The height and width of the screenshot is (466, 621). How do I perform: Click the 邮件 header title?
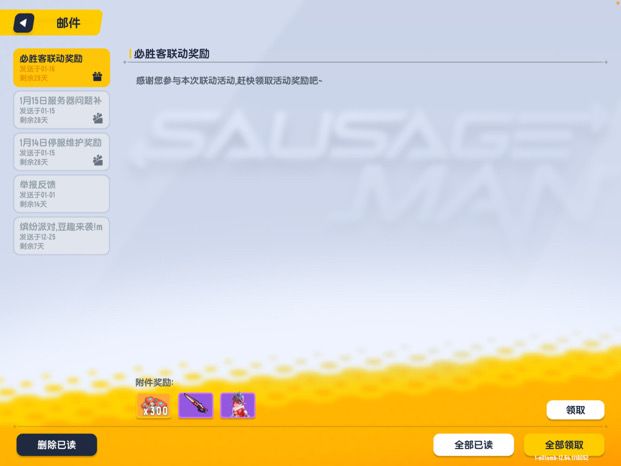(68, 23)
